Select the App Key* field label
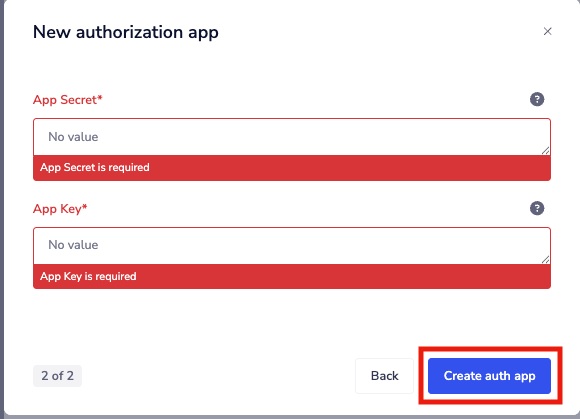Viewport: 580px width, 419px height. pyautogui.click(x=60, y=209)
